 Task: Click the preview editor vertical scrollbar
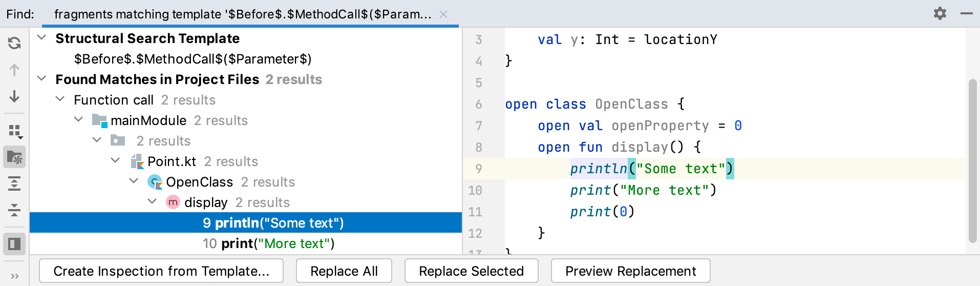(x=972, y=161)
